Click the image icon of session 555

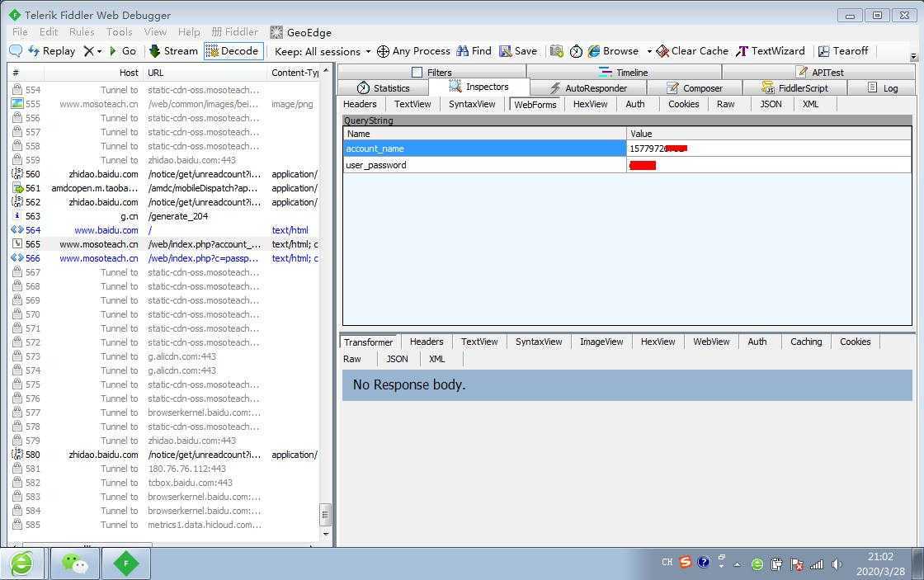[17, 104]
